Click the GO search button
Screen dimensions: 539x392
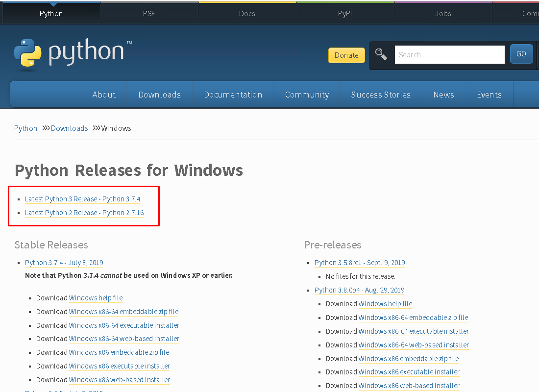pos(521,54)
